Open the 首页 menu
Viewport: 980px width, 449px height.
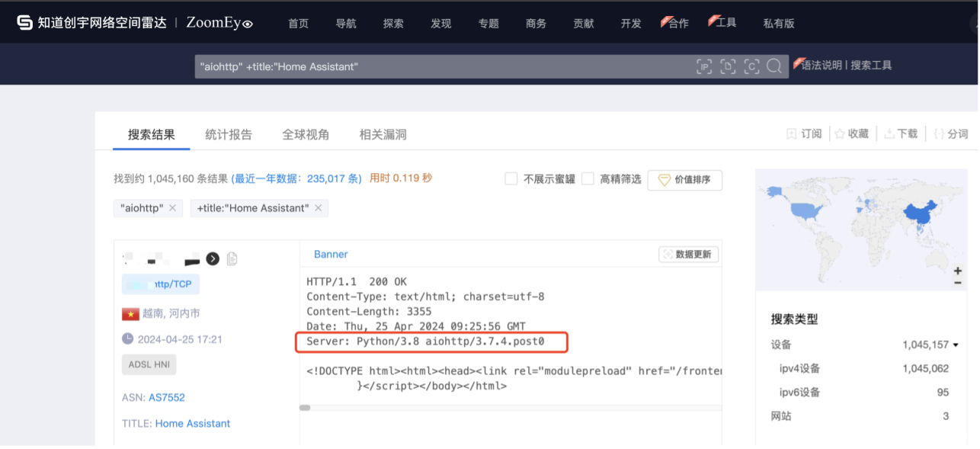298,24
